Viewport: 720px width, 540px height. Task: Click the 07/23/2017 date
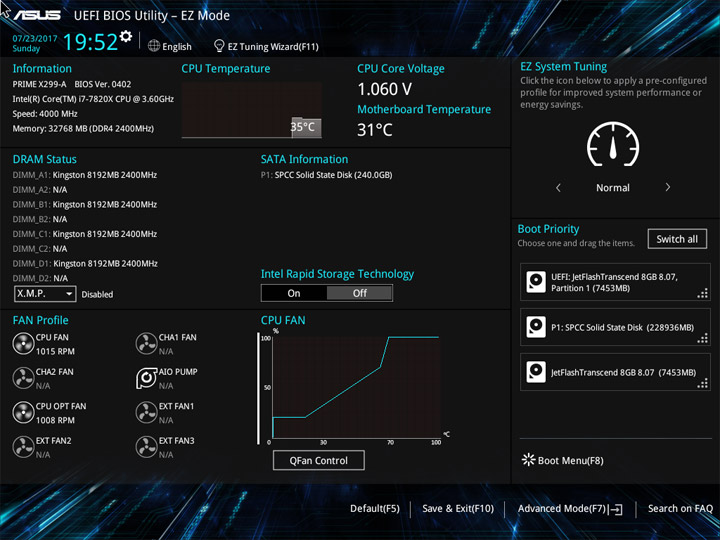click(x=34, y=39)
